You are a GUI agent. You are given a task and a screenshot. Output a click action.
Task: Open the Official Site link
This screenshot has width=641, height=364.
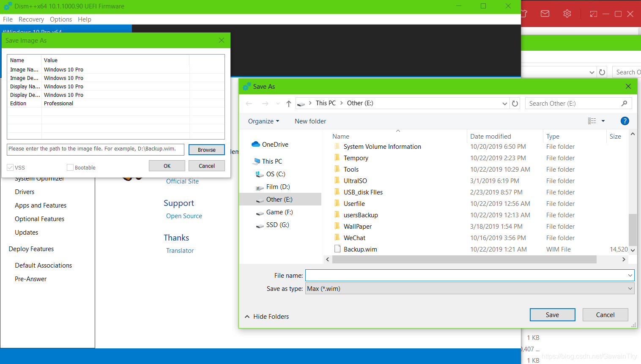182,181
